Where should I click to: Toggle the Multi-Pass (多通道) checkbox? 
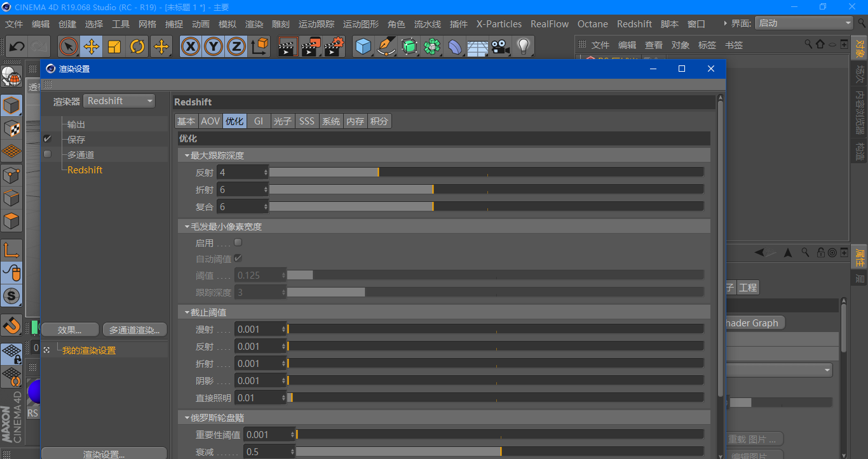coord(47,154)
